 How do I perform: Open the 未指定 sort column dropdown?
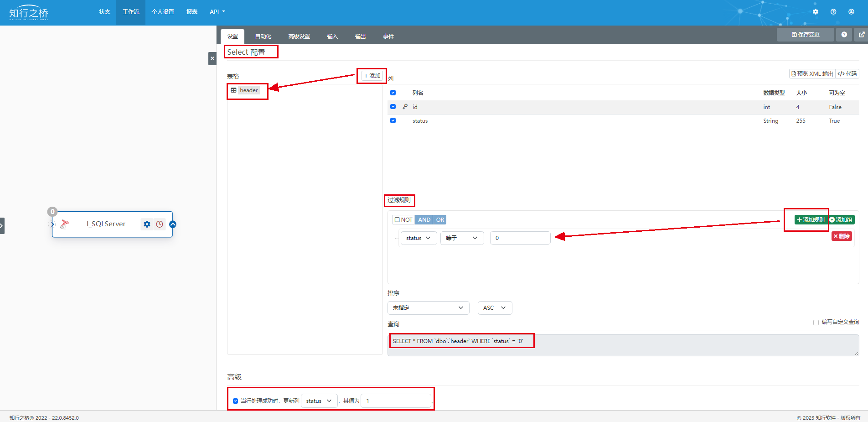(429, 308)
